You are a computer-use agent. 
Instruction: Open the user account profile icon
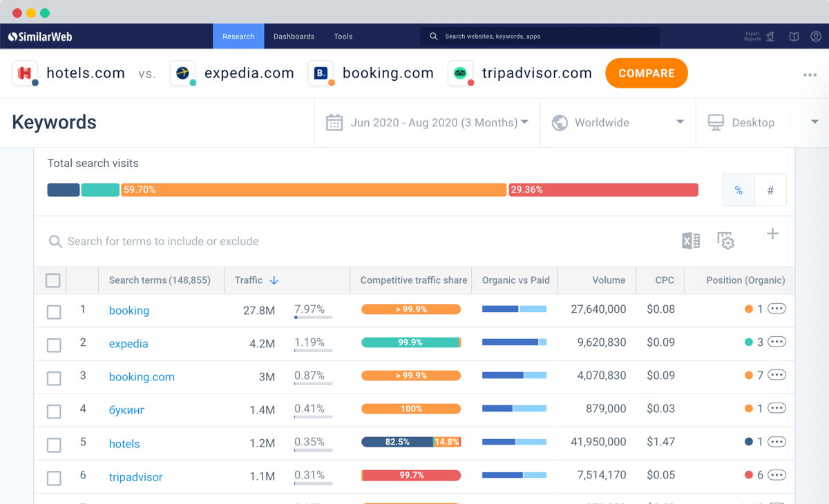click(x=816, y=37)
